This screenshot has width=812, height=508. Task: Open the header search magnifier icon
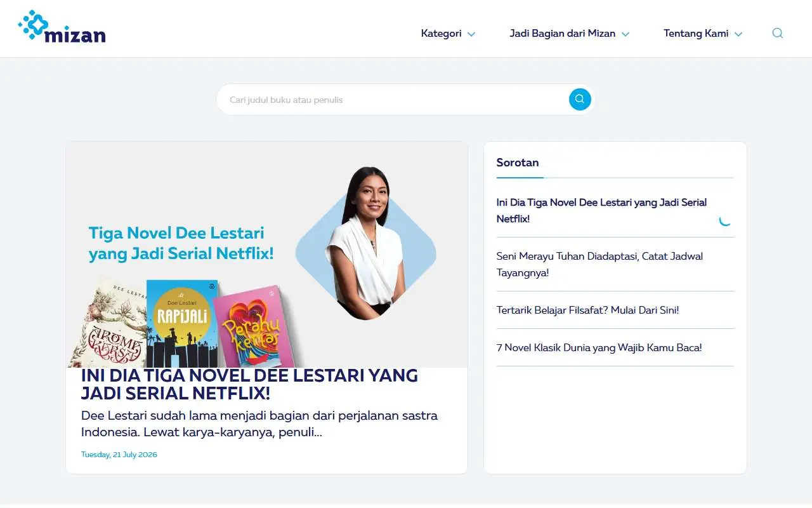[x=777, y=34]
